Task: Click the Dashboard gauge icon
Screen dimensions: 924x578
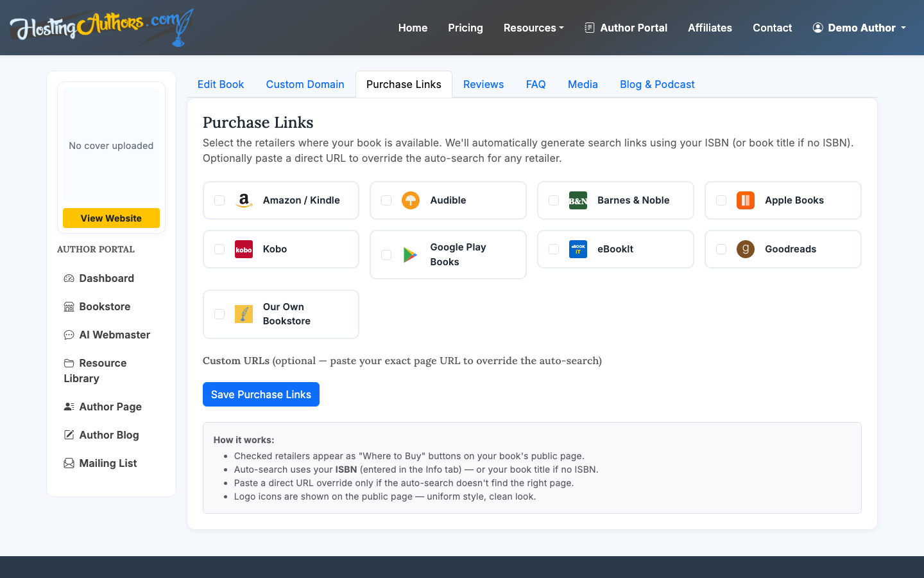Action: click(x=69, y=279)
